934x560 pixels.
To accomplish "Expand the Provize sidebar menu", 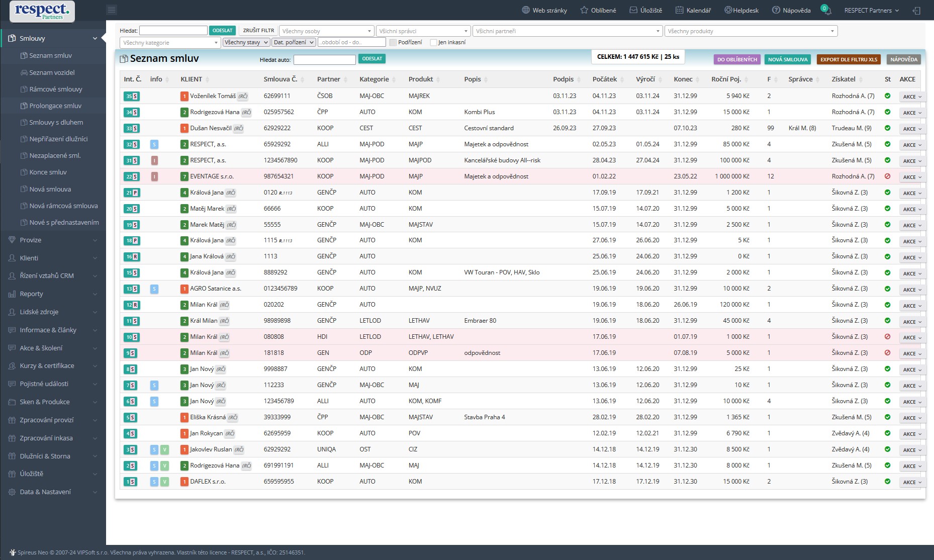I will pos(53,240).
